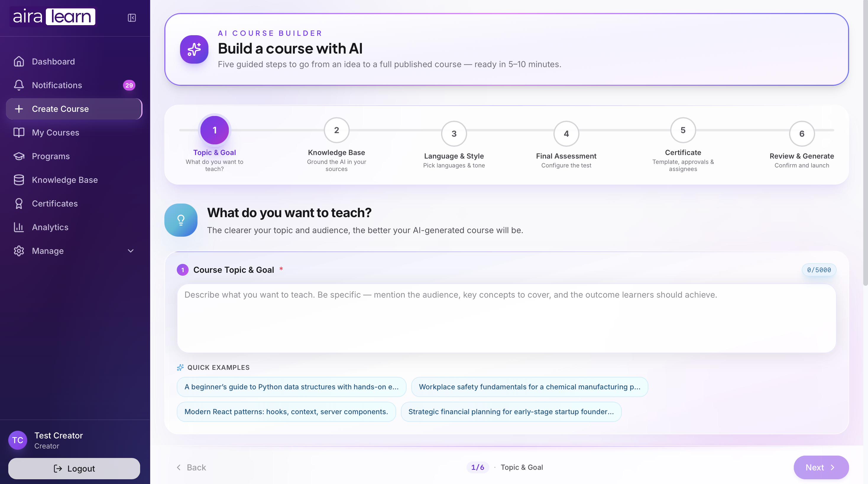This screenshot has width=868, height=484.
Task: Select the Create Course menu item
Action: pyautogui.click(x=74, y=109)
